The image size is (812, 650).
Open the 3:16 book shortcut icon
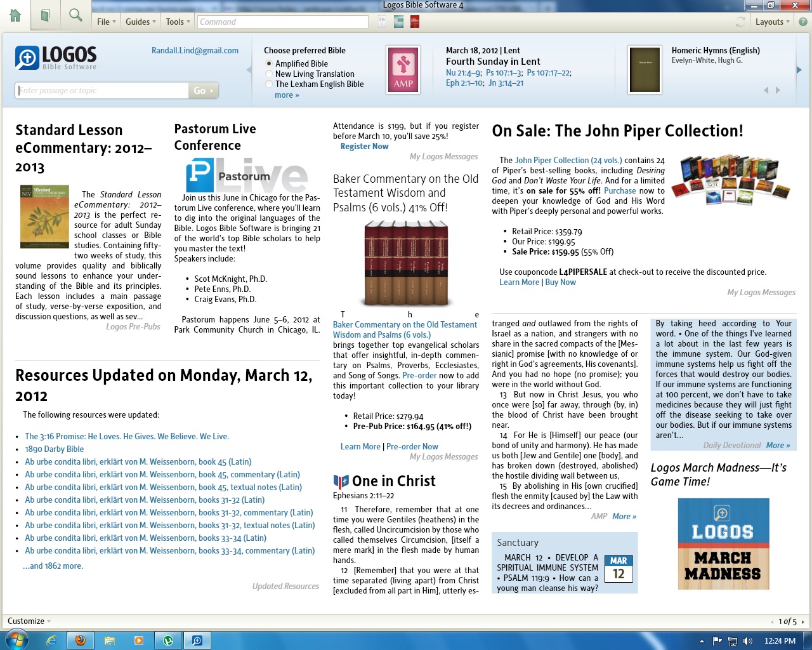click(382, 22)
